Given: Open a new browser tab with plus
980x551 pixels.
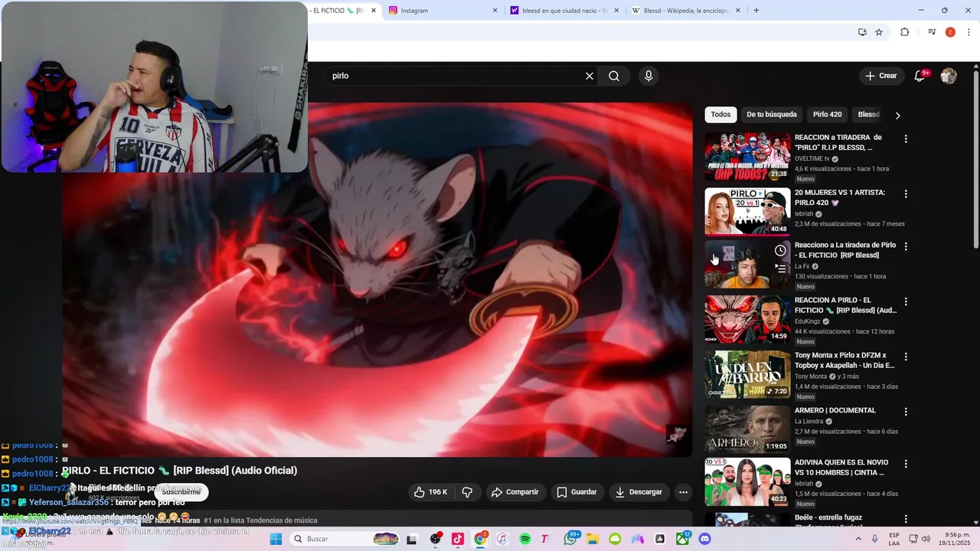Looking at the screenshot, I should coord(756,11).
